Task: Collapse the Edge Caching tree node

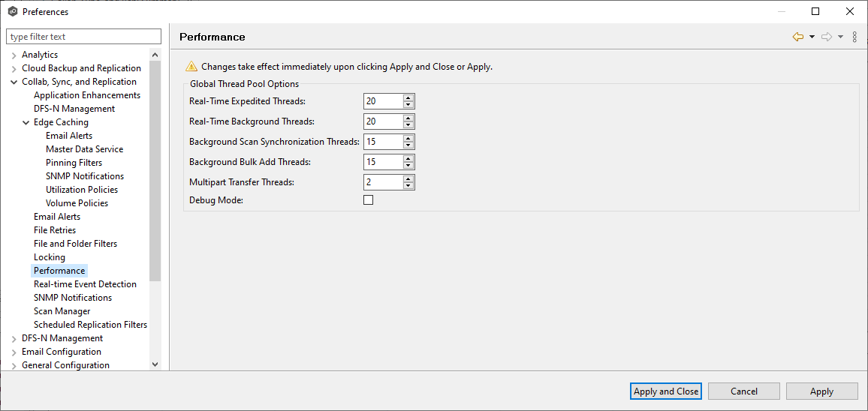Action: (x=26, y=122)
